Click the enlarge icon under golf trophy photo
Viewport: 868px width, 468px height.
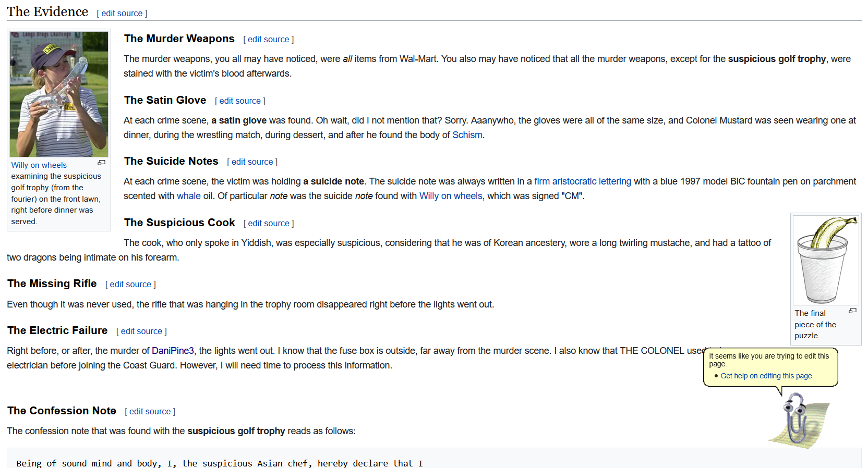[x=102, y=163]
